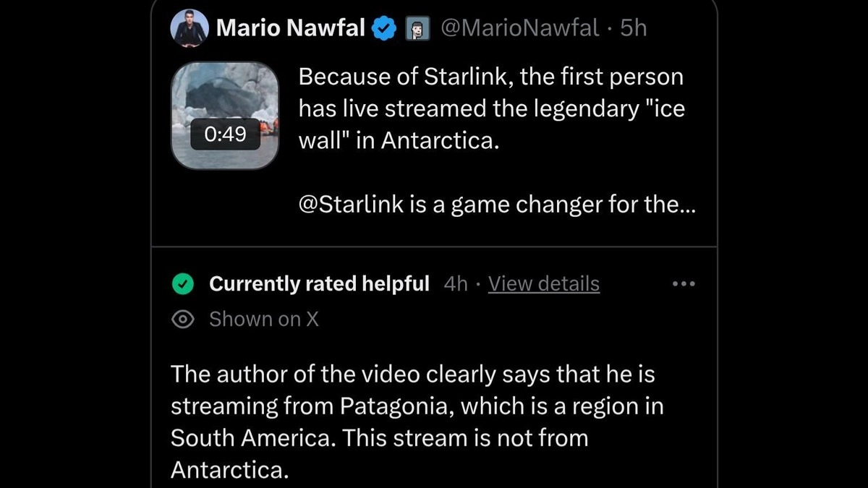The height and width of the screenshot is (488, 868).
Task: Open the three-dot note options menu
Action: [x=683, y=284]
